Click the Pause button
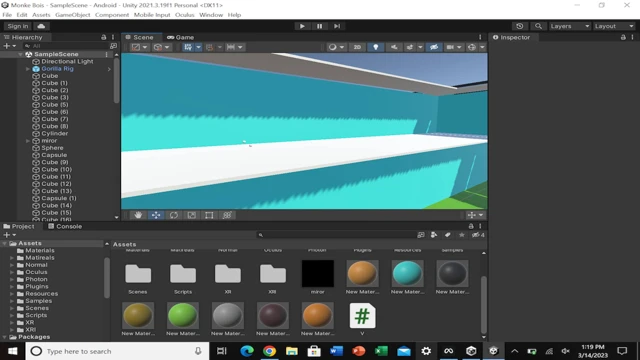The width and height of the screenshot is (640, 360). (x=320, y=26)
